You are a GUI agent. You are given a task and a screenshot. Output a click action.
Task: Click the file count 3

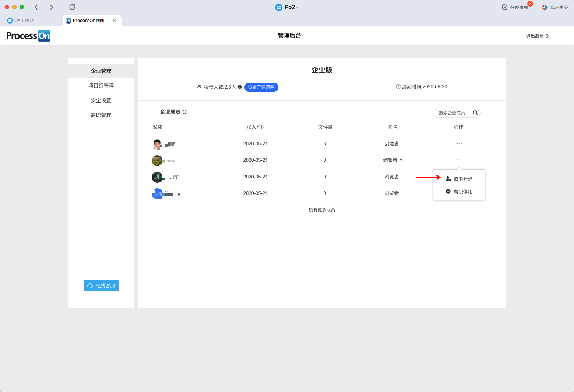pos(325,143)
